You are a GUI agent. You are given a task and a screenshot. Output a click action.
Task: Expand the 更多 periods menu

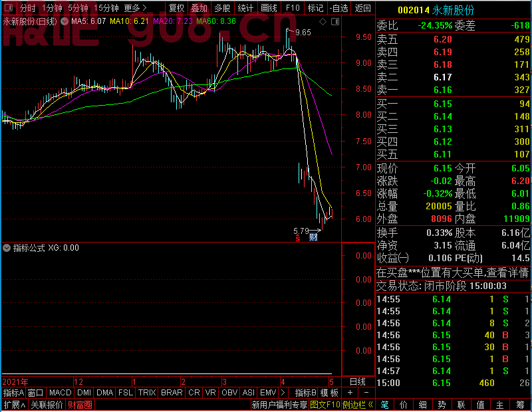click(135, 8)
